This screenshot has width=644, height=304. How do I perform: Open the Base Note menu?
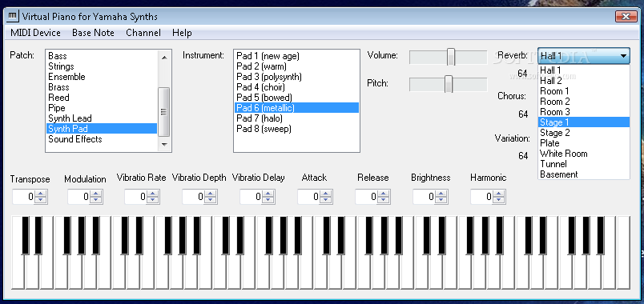pyautogui.click(x=93, y=33)
